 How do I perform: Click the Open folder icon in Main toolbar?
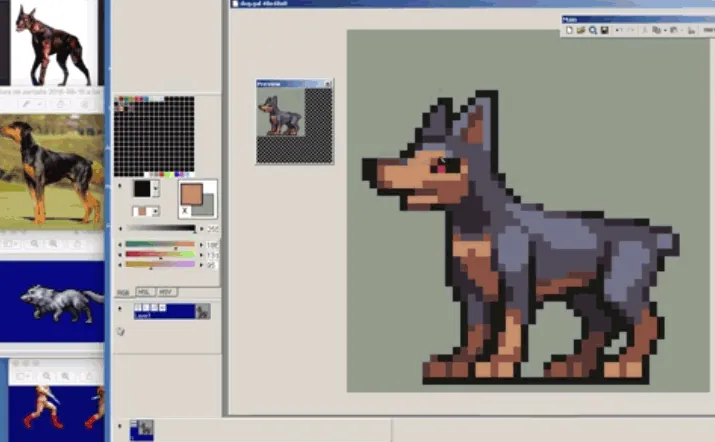[x=580, y=30]
